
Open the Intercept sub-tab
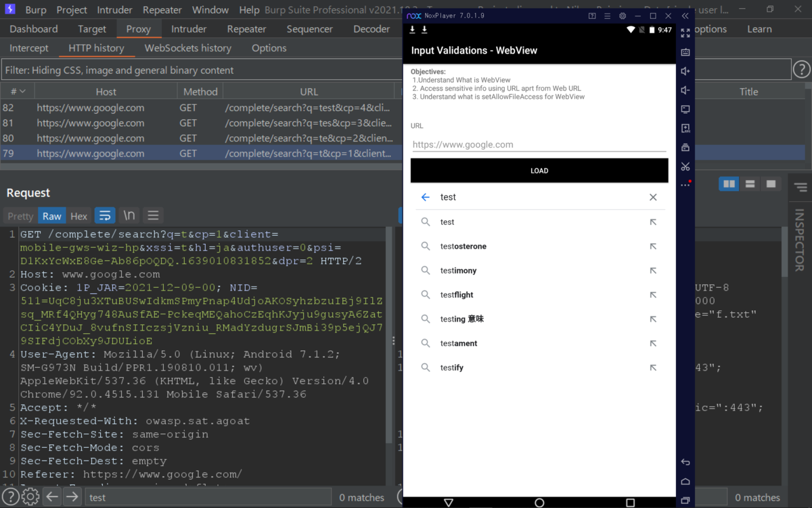tap(29, 48)
